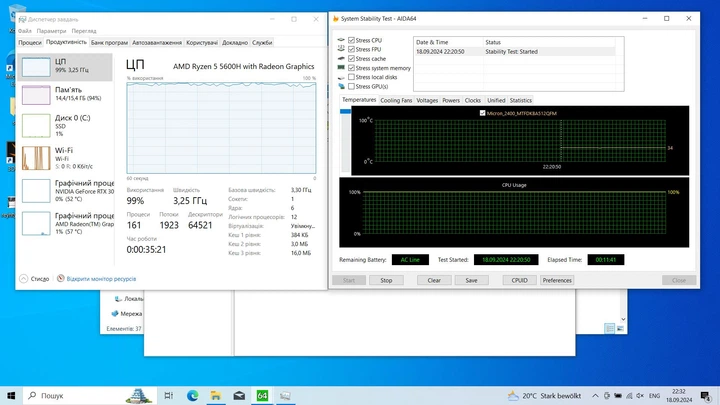Image resolution: width=720 pixels, height=405 pixels.
Task: Select the AMD Radeon GPU item
Action: [x=65, y=223]
